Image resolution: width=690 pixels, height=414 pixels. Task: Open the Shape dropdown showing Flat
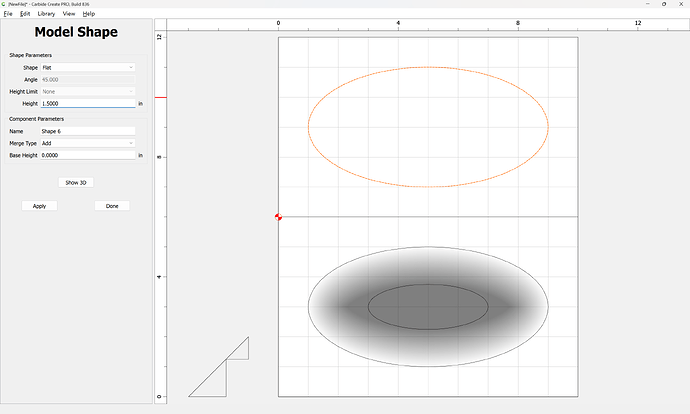[87, 67]
